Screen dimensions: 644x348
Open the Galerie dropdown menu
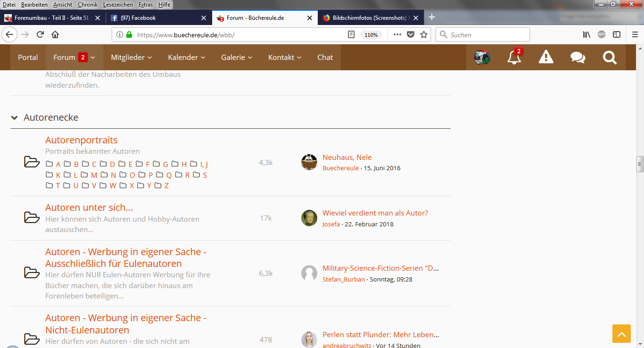click(237, 58)
